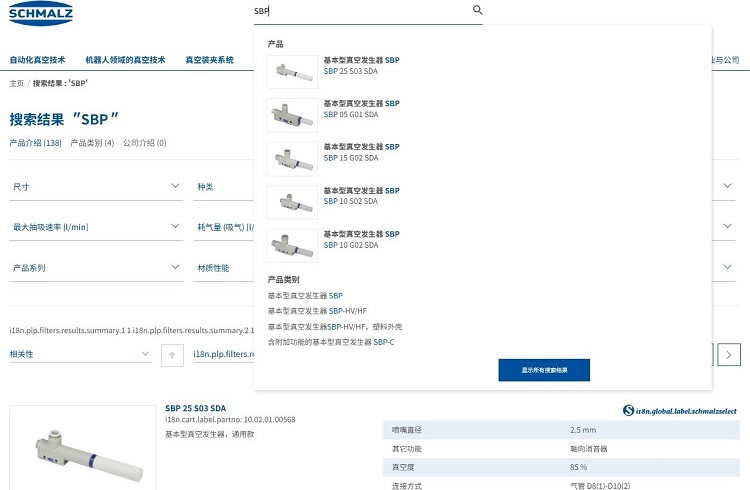This screenshot has width=750, height=490.
Task: Expand the 产品系列 filter dropdown
Action: [96, 267]
